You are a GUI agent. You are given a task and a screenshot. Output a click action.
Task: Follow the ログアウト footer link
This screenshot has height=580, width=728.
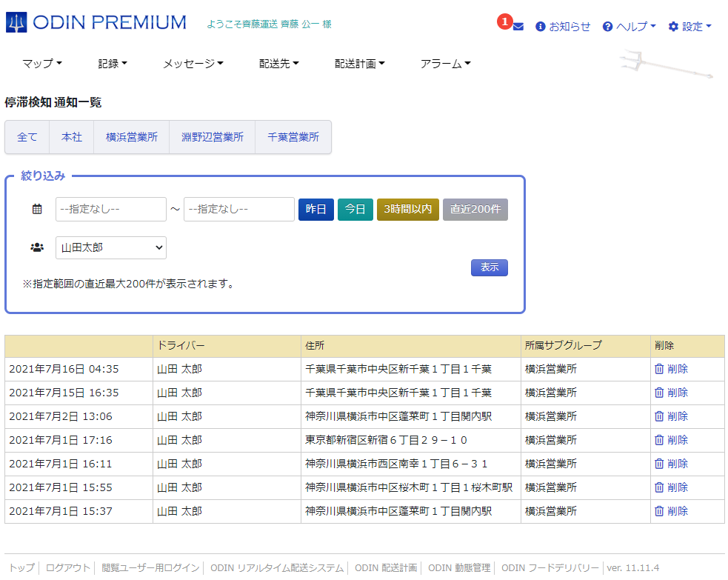(68, 567)
